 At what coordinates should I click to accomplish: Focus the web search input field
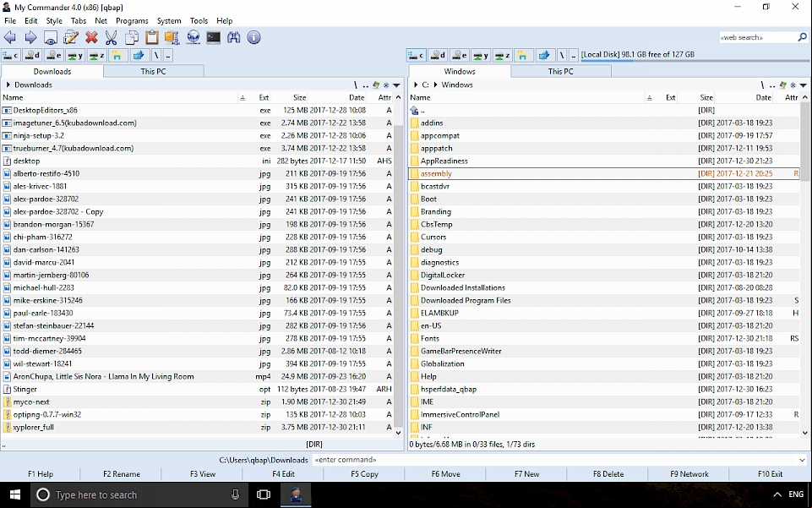(758, 37)
